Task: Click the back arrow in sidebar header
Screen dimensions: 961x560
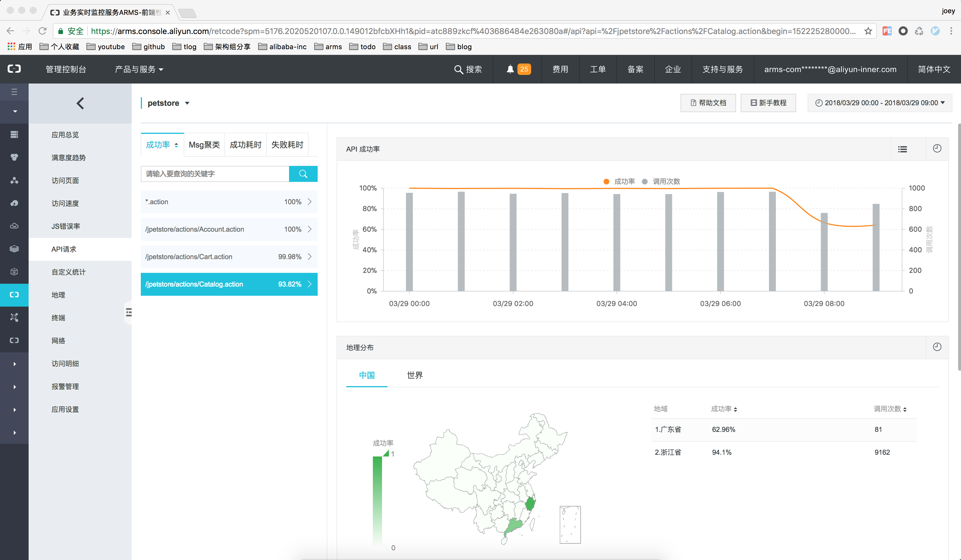Action: pyautogui.click(x=80, y=103)
